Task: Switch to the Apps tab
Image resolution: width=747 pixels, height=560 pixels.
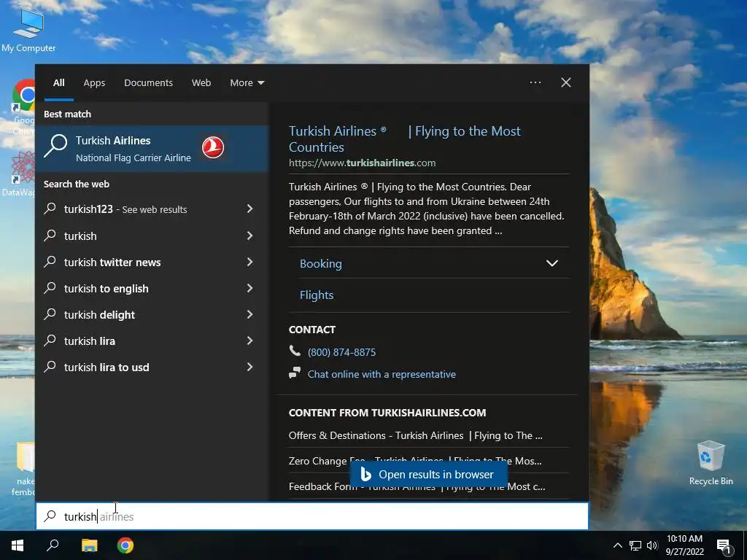Action: (x=94, y=83)
